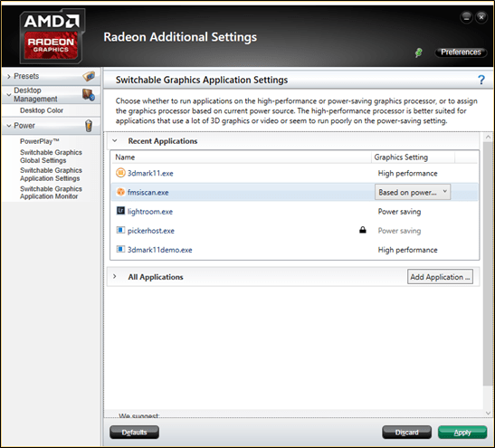Click the fmsiscan.exe app icon

coord(120,192)
